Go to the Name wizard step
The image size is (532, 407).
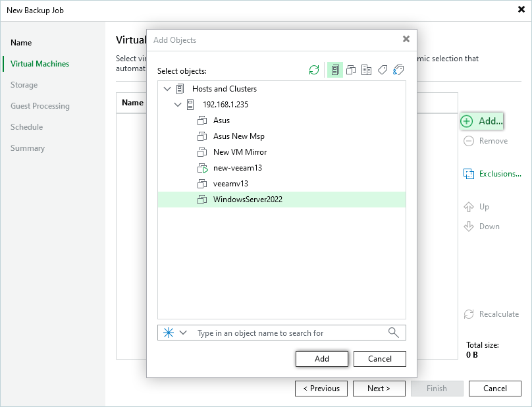click(21, 43)
